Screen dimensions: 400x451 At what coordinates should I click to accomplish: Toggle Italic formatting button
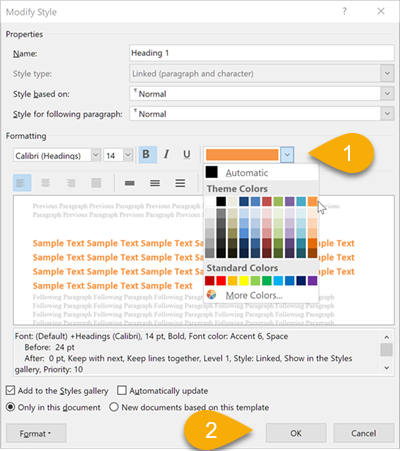166,155
